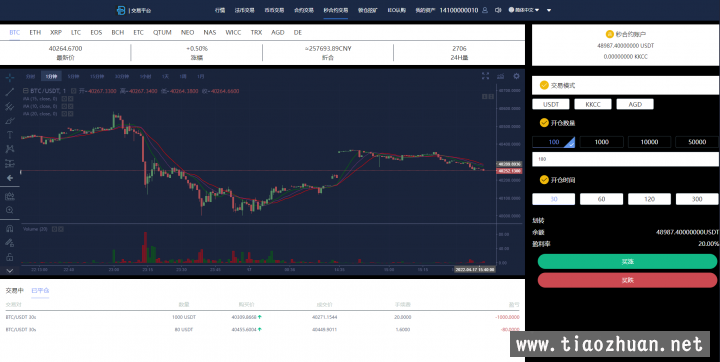
Task: Open chart settings gear icon
Action: tap(516, 76)
